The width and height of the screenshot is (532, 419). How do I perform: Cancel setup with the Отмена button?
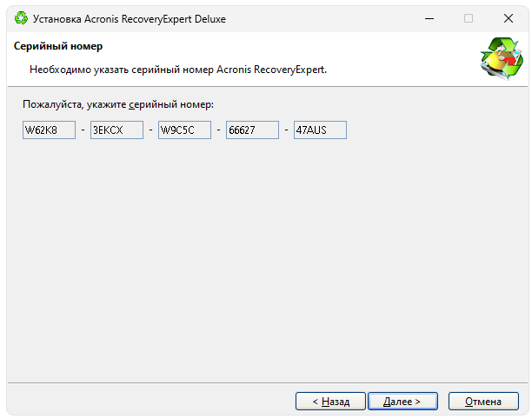coord(483,402)
